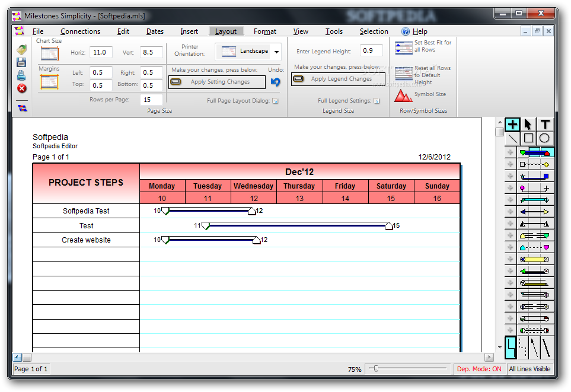This screenshot has height=392, width=571.
Task: Select the Text T tool
Action: click(x=545, y=125)
